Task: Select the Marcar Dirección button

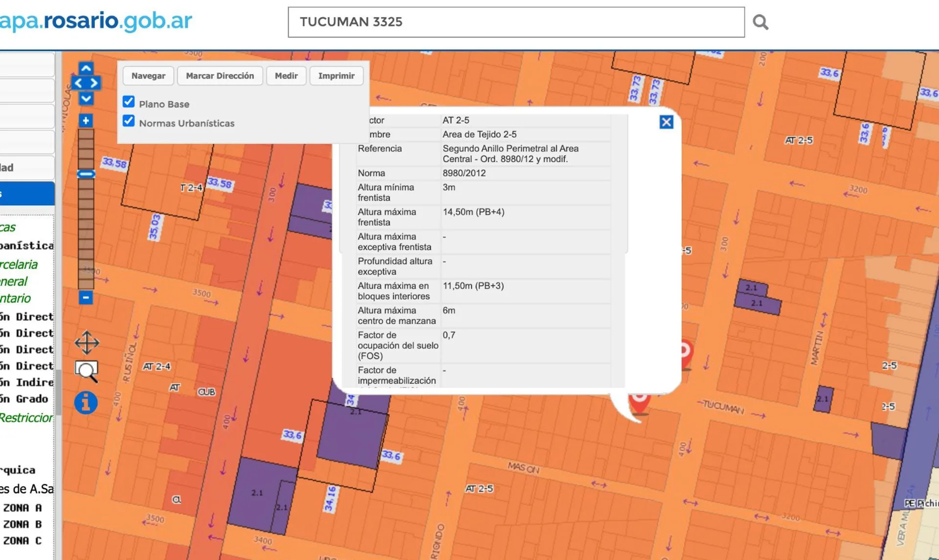Action: pyautogui.click(x=220, y=76)
